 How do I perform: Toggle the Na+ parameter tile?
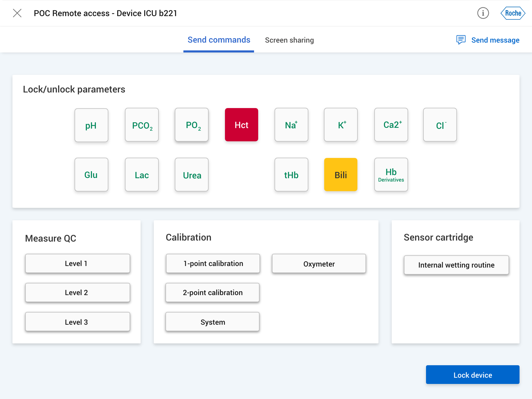pyautogui.click(x=291, y=125)
